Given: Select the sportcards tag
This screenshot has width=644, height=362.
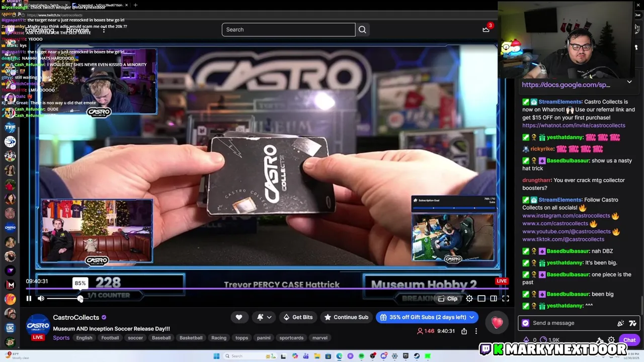Looking at the screenshot, I should pos(291,338).
